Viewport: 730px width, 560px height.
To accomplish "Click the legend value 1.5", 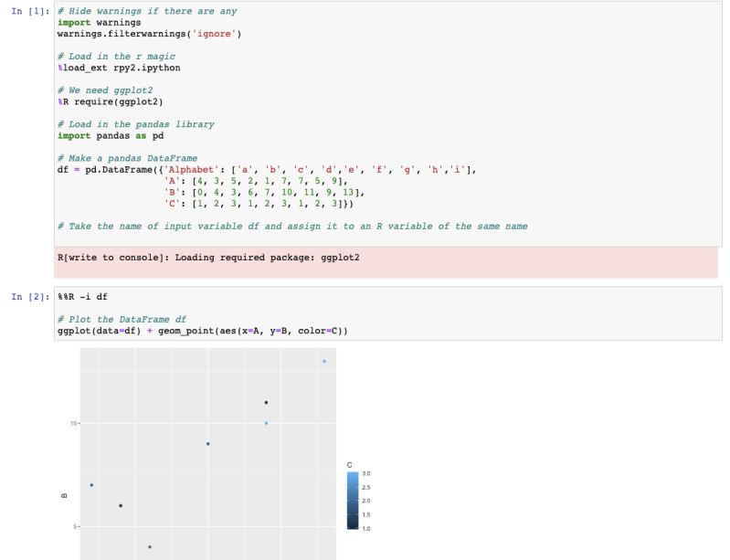I will pyautogui.click(x=366, y=515).
